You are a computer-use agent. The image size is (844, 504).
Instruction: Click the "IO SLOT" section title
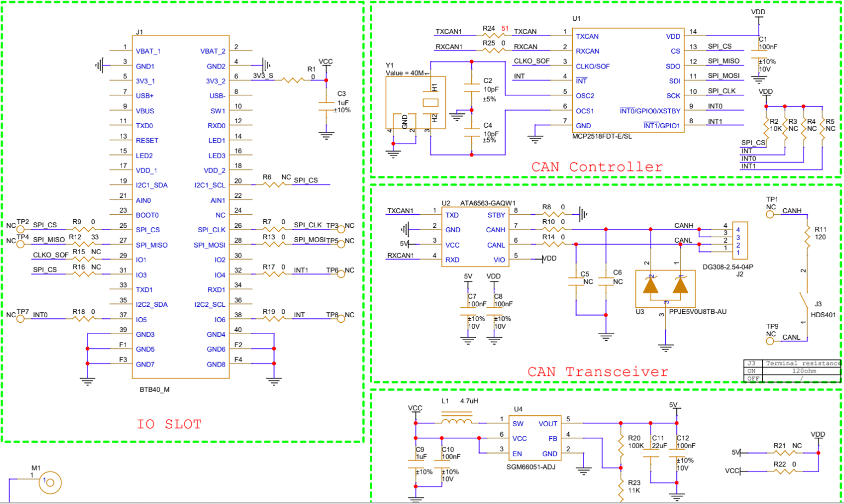point(169,424)
